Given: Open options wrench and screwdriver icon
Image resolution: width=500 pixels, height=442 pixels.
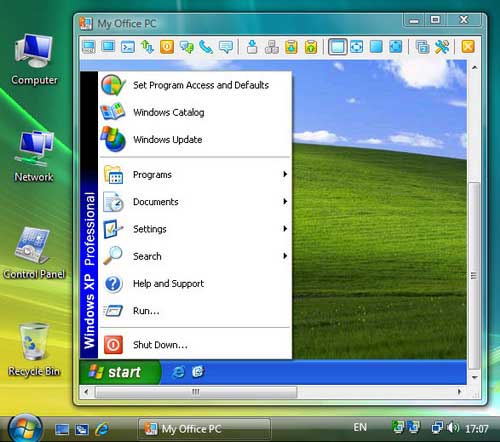Looking at the screenshot, I should point(442,47).
